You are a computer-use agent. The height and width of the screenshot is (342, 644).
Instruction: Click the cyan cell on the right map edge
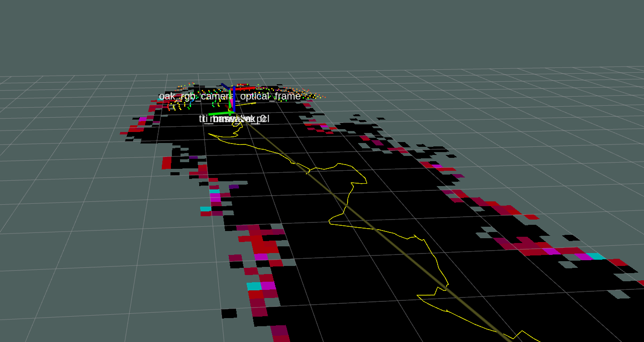click(x=596, y=256)
